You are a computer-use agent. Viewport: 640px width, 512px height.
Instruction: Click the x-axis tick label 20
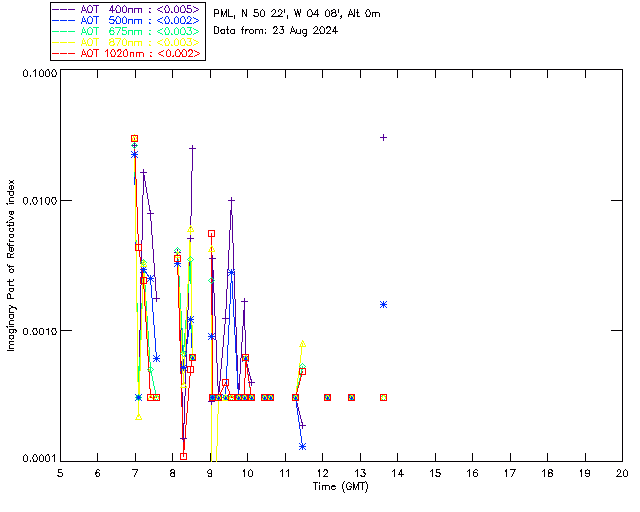pyautogui.click(x=622, y=473)
